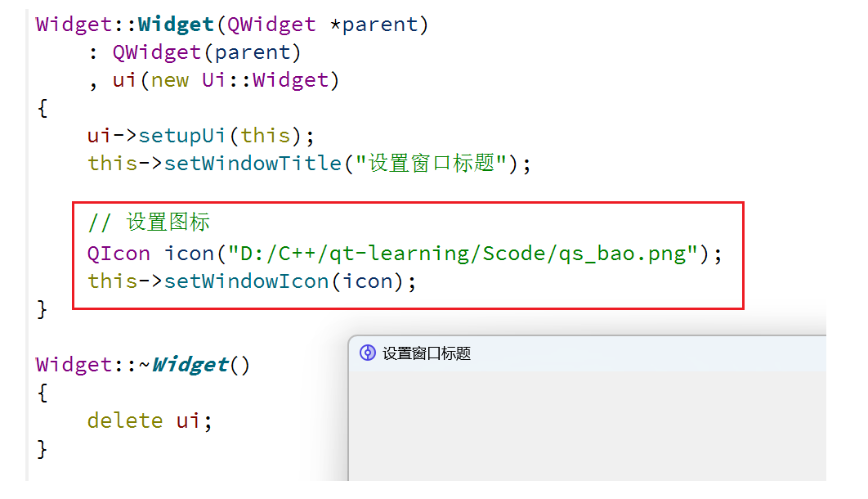
Task: Click the "设置窗口标题" string in the code
Action: (432, 164)
